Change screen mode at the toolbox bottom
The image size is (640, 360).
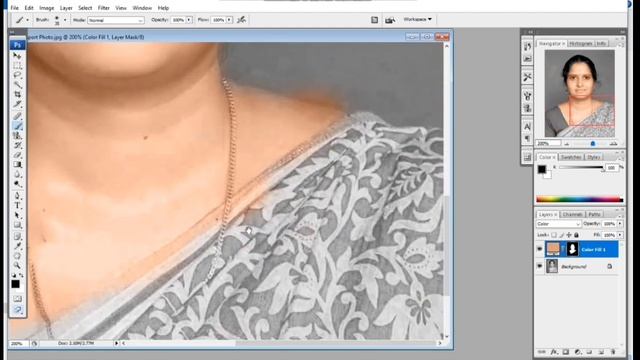pos(17,310)
